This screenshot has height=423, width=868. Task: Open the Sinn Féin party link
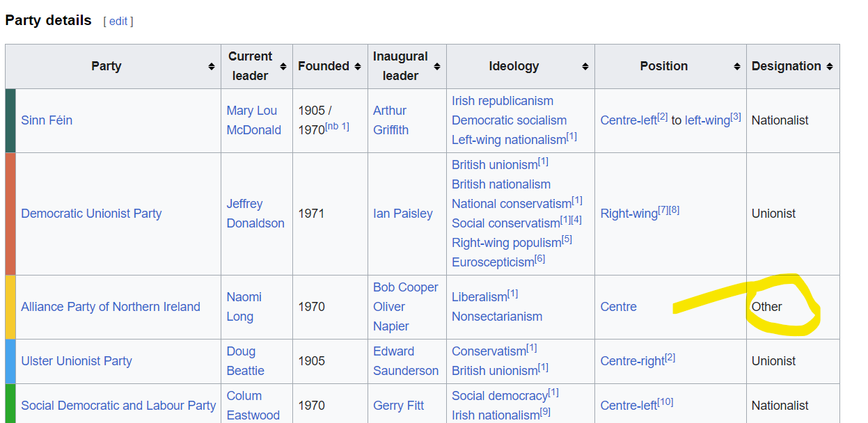[x=47, y=120]
